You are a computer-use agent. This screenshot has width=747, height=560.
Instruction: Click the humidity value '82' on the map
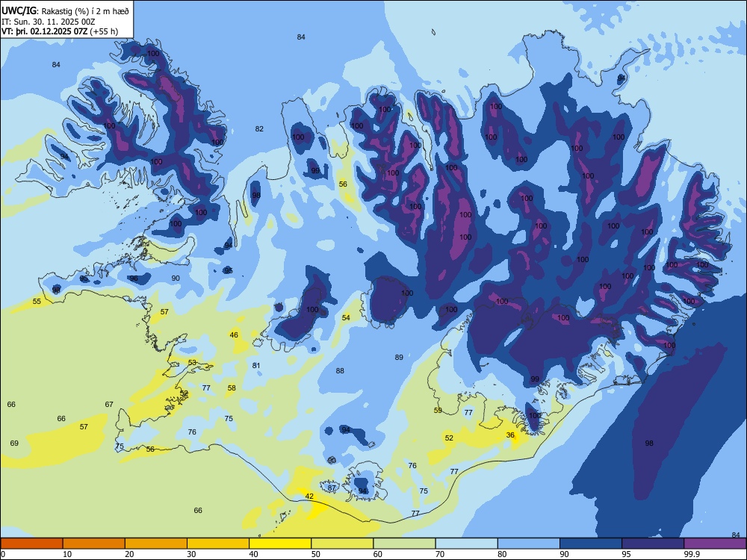pyautogui.click(x=259, y=128)
